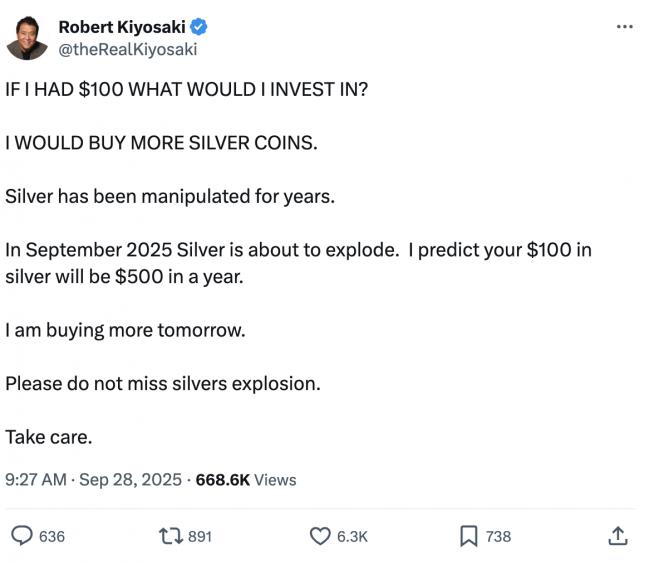Click the 636 replies count
Screen dimensions: 649x564
[x=51, y=536]
